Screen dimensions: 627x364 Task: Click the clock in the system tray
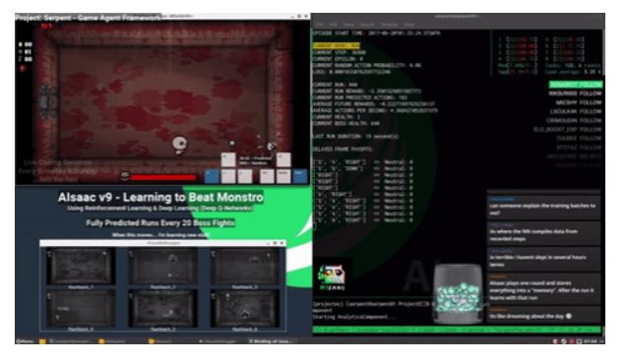[x=590, y=341]
